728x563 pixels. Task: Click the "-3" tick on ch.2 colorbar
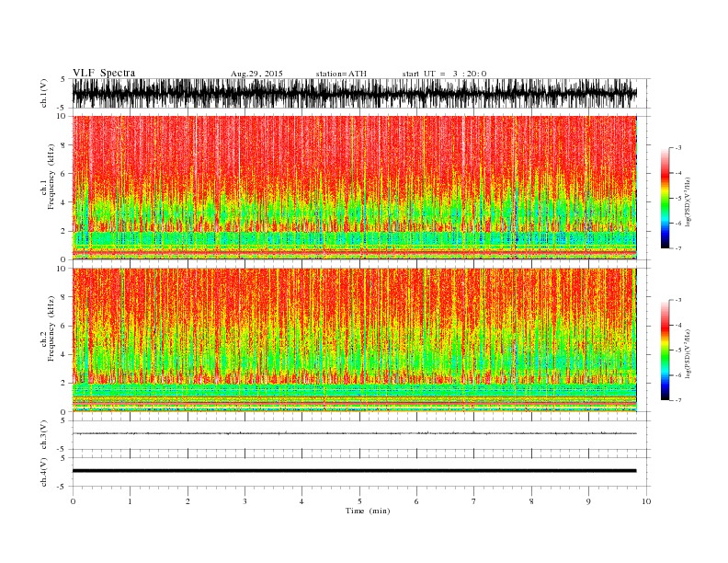677,300
